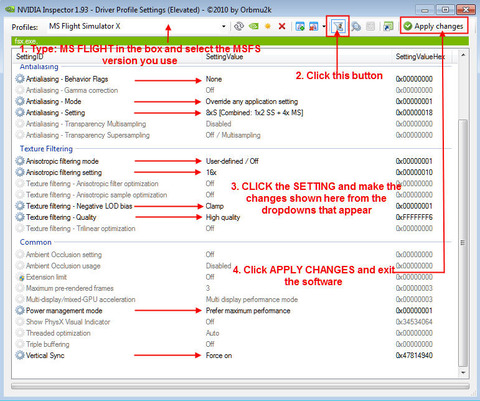This screenshot has width=480, height=401.
Task: Toggle the show customized settings filter icon
Action: pyautogui.click(x=338, y=26)
